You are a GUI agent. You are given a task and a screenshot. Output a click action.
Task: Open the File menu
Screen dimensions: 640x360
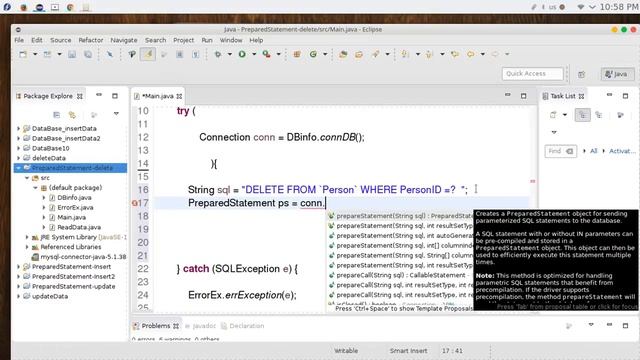(19, 40)
